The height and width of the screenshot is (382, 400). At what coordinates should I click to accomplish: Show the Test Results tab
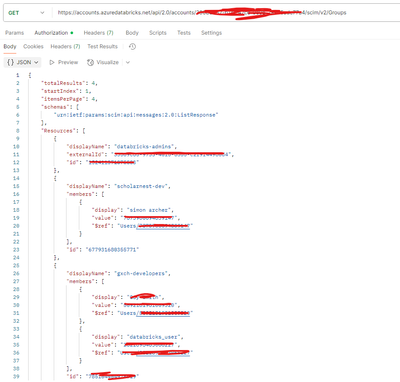pyautogui.click(x=103, y=46)
